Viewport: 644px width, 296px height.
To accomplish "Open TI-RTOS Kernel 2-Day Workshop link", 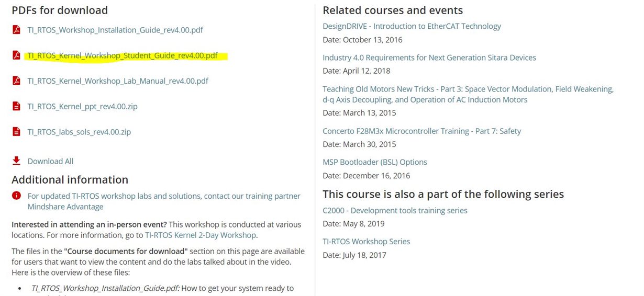I will pos(201,235).
